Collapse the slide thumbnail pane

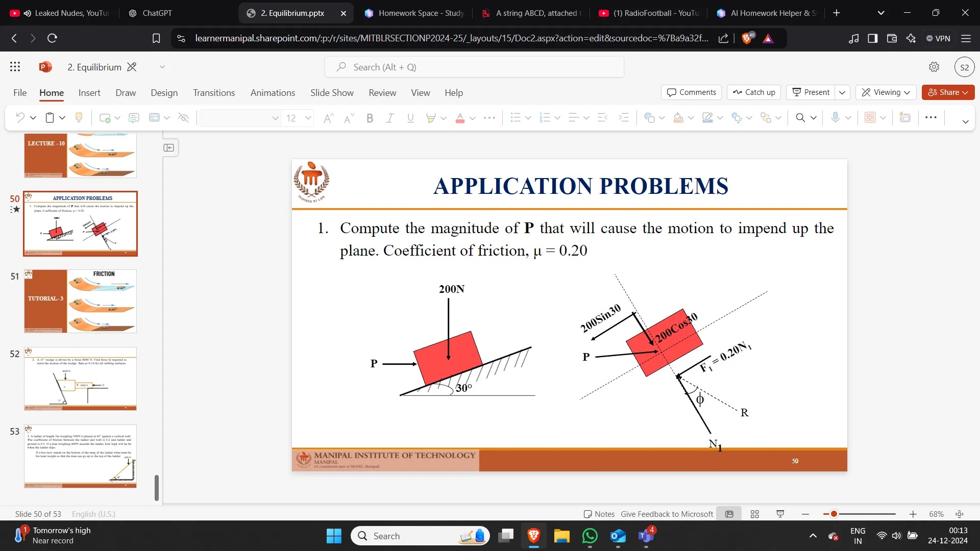169,148
